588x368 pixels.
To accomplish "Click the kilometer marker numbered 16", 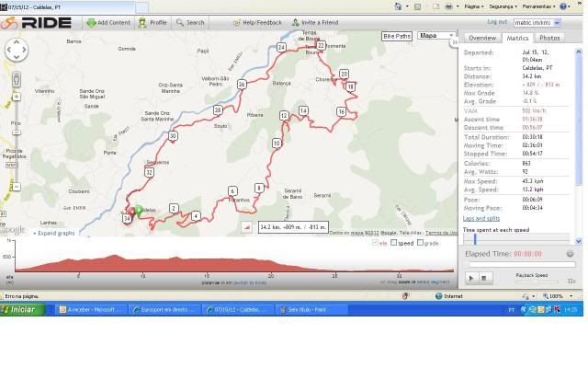I will point(341,112).
